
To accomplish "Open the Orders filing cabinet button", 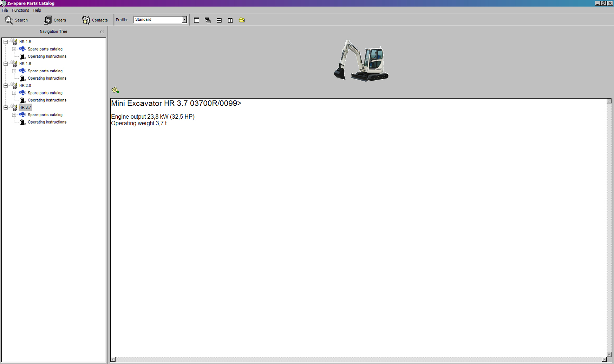I will tap(55, 20).
